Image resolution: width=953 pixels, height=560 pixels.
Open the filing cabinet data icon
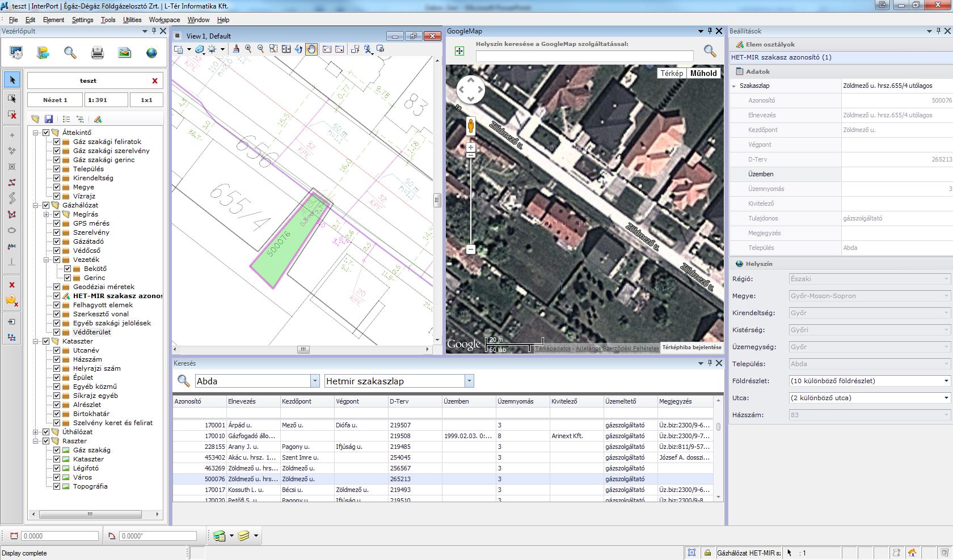[x=43, y=53]
